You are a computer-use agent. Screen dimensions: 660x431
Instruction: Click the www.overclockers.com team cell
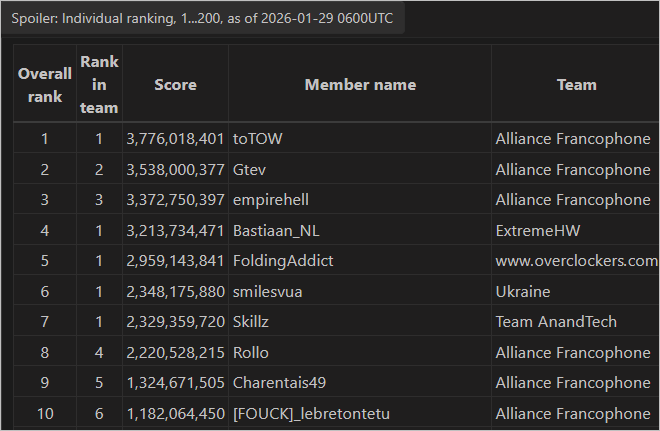(576, 261)
